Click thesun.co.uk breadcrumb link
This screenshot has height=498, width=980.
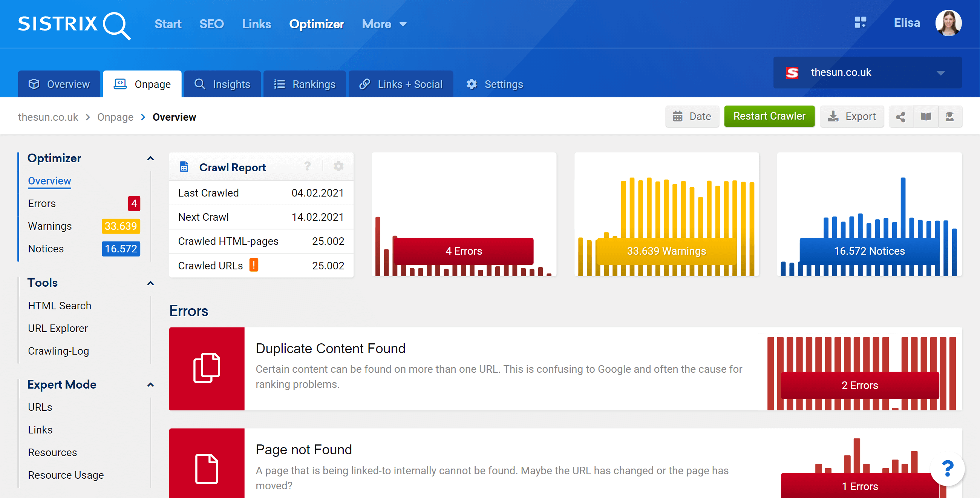pyautogui.click(x=48, y=117)
